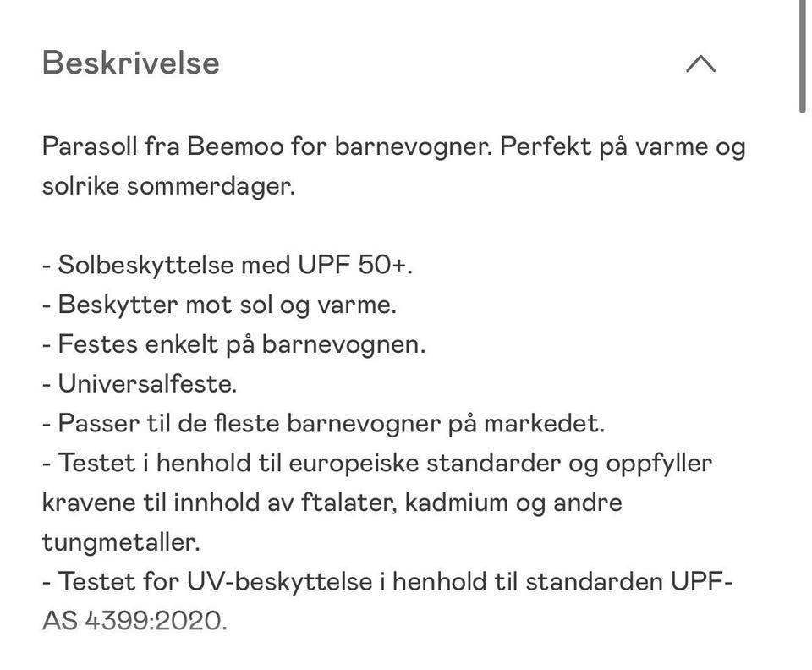Click the 'AS 4399:2020' standard text
This screenshot has width=812, height=670.
coord(134,621)
